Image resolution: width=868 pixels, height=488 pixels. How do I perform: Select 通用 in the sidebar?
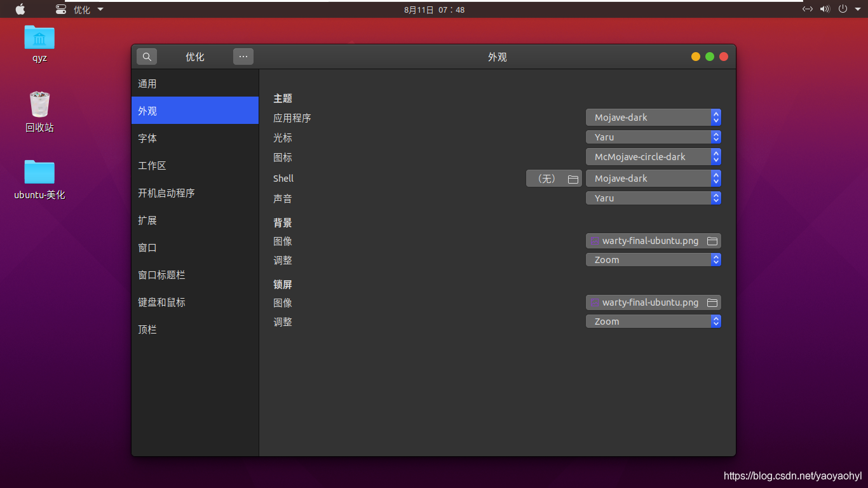coord(195,83)
